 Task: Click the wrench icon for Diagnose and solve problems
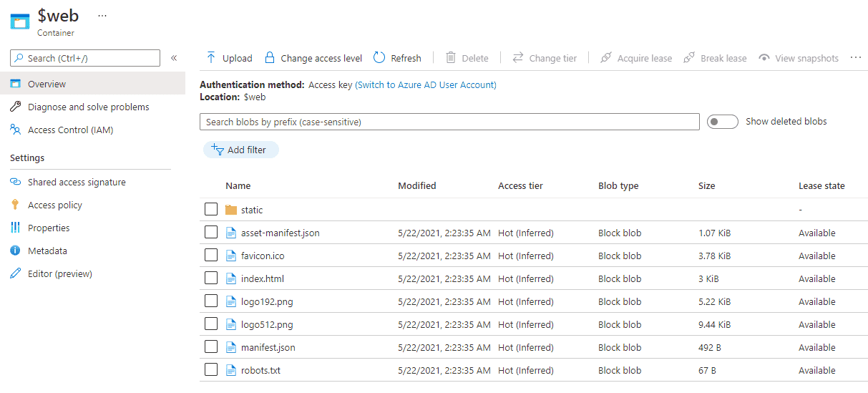click(x=15, y=107)
